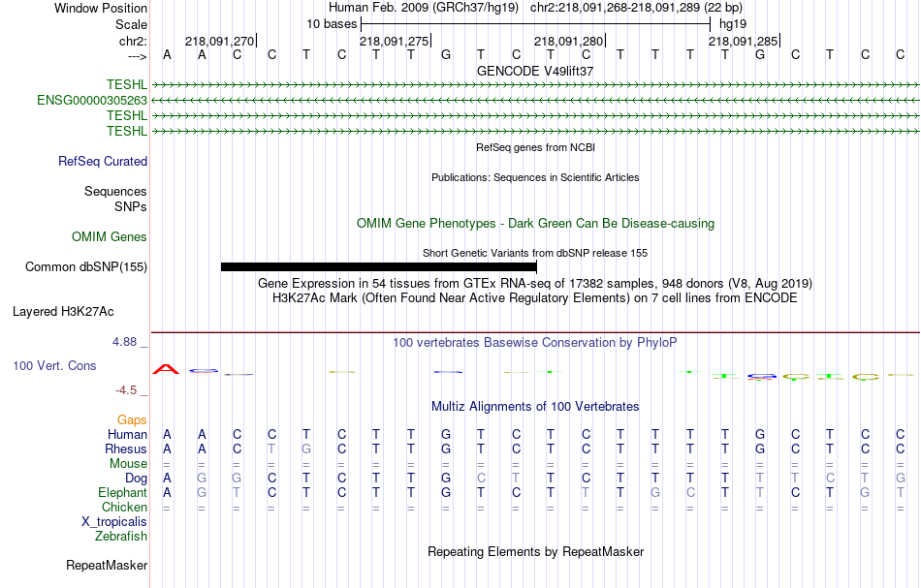Click the Human Feb. 2009 (GRCh37/hg19) assembly text

pyautogui.click(x=424, y=8)
